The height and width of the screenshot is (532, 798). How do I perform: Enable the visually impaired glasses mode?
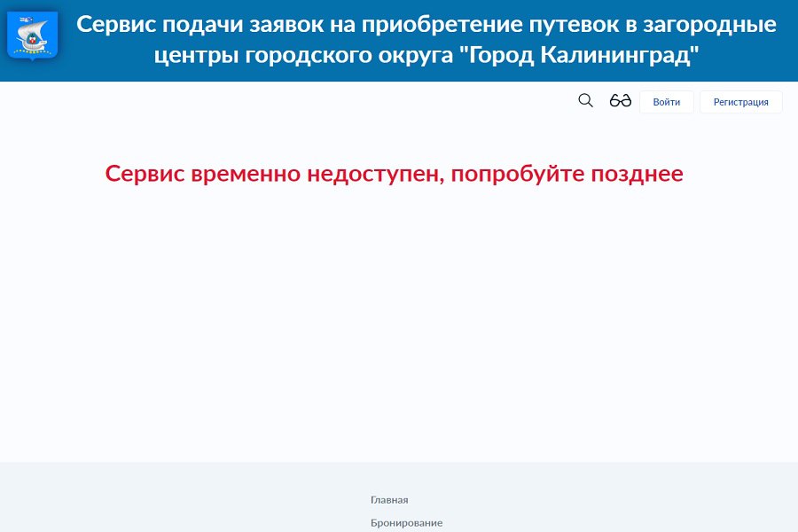(620, 101)
